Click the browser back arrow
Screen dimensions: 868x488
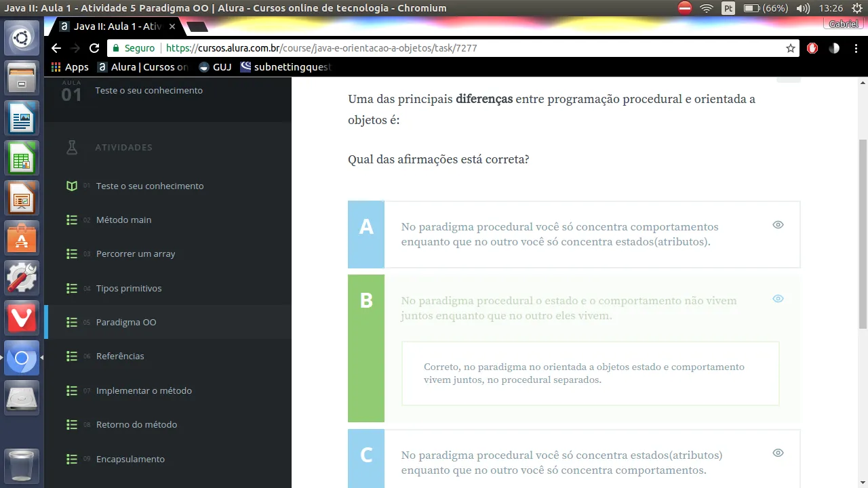pos(56,48)
